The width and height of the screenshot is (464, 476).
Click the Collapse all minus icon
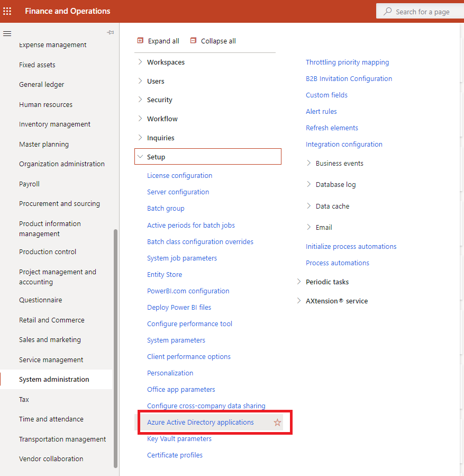point(193,40)
